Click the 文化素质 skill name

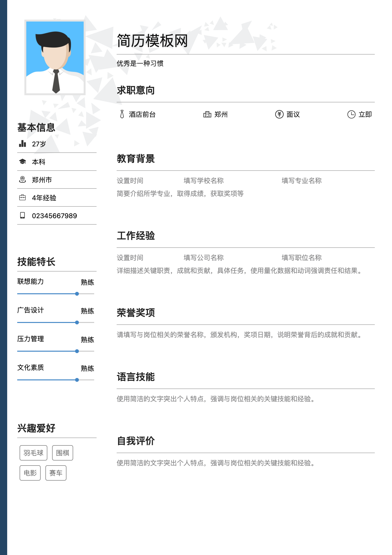coord(31,368)
